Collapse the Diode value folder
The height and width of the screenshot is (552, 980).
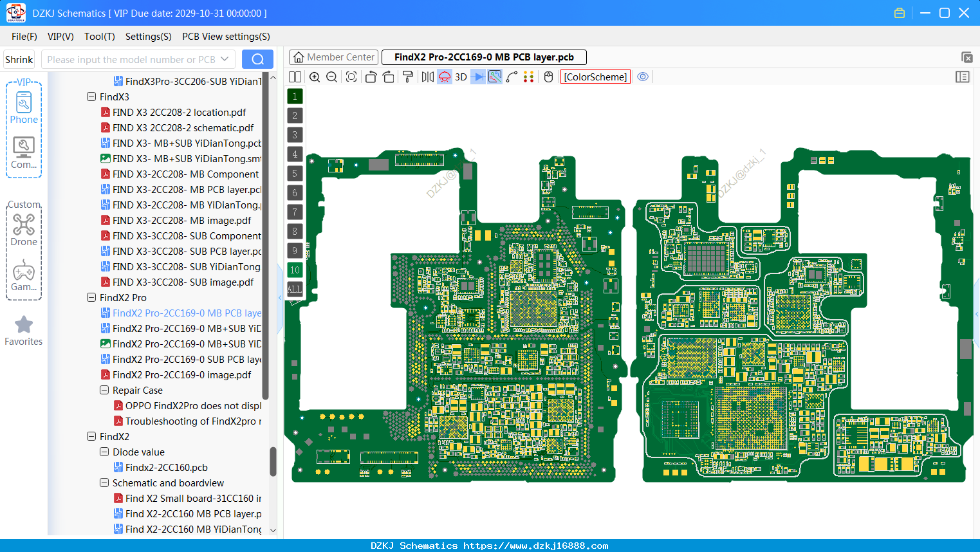pyautogui.click(x=104, y=452)
